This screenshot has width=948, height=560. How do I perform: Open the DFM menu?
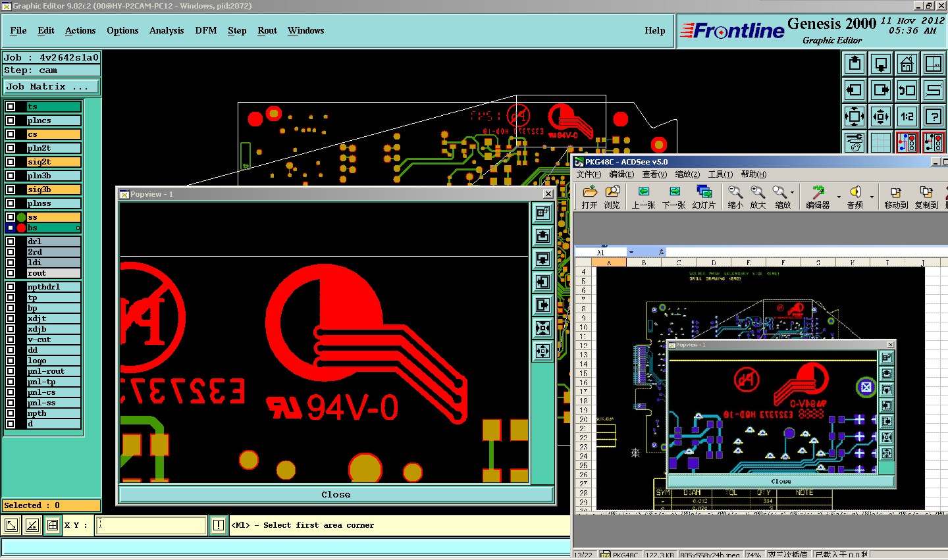click(x=206, y=30)
